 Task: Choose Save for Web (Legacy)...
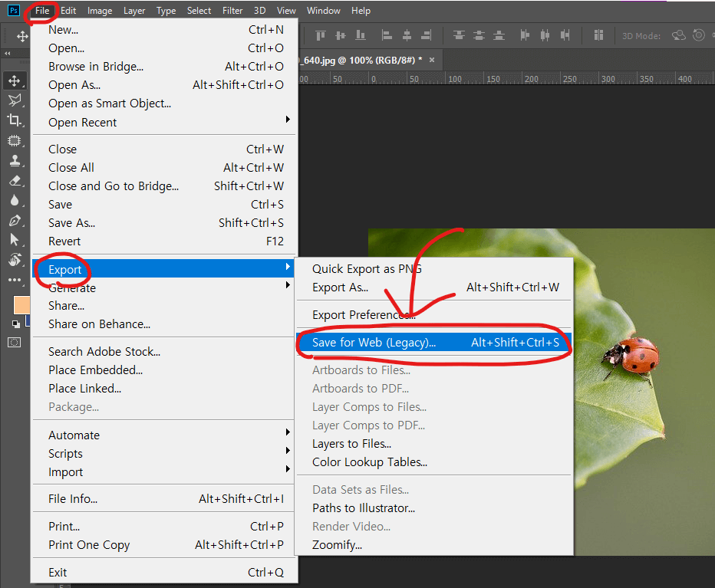coord(433,343)
